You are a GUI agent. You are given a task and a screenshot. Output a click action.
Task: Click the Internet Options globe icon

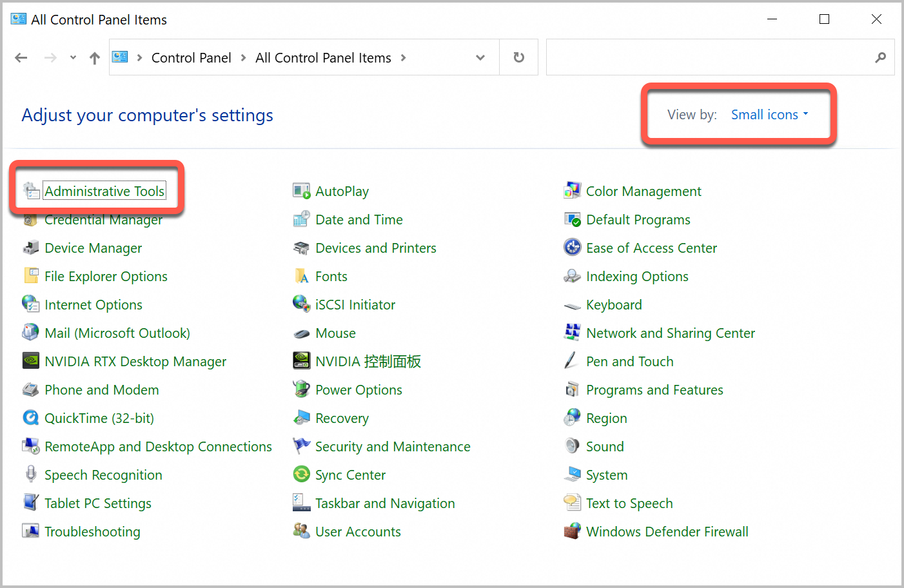[31, 304]
